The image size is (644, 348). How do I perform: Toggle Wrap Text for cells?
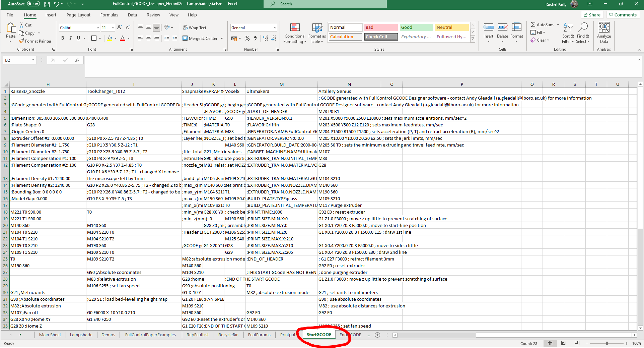click(195, 27)
